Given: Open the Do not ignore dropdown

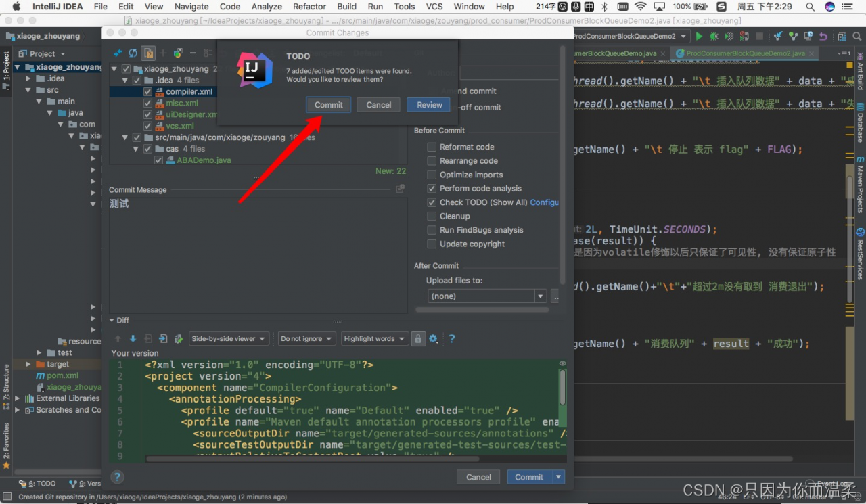Looking at the screenshot, I should 306,339.
